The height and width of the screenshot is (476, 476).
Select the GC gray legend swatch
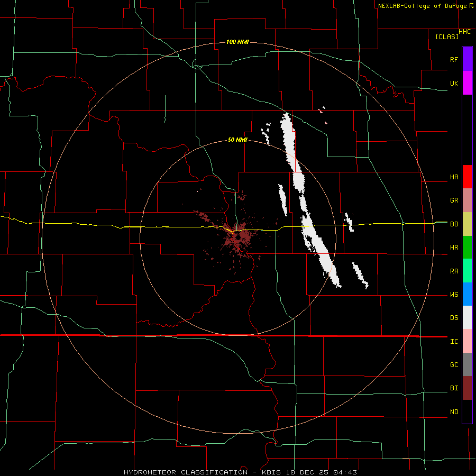point(467,364)
